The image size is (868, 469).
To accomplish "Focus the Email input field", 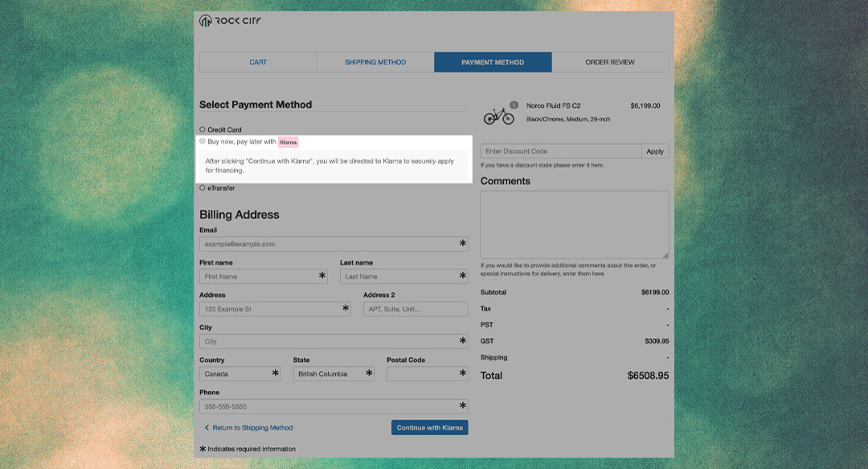I will point(328,244).
